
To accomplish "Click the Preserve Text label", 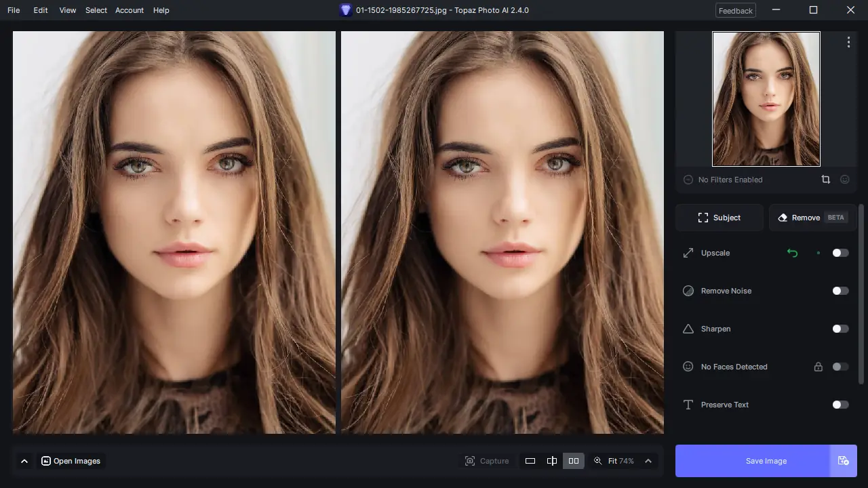I will [725, 405].
